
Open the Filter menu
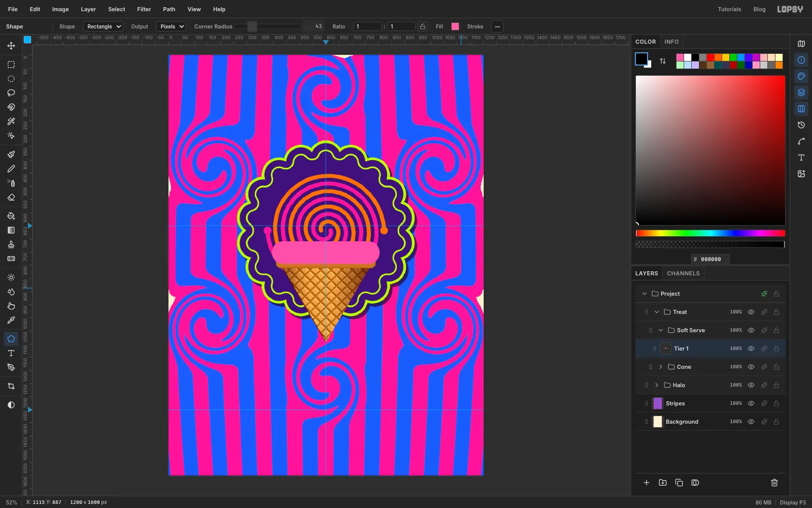point(144,9)
